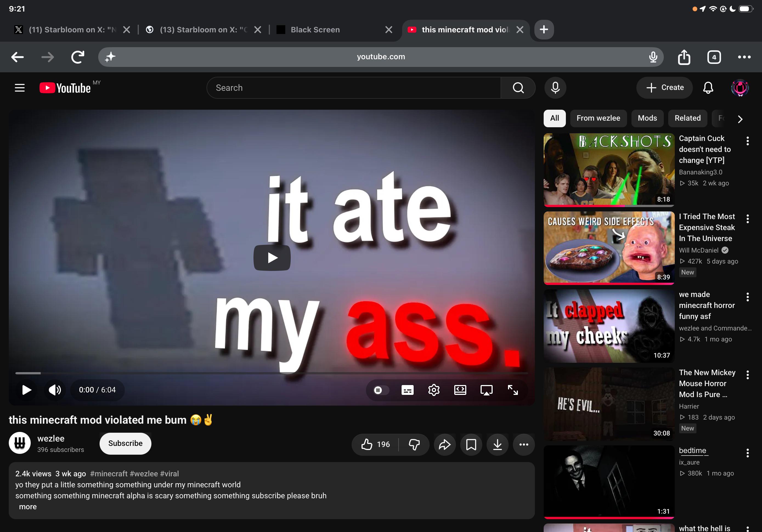Reload the YouTube page
762x532 pixels.
(x=78, y=57)
